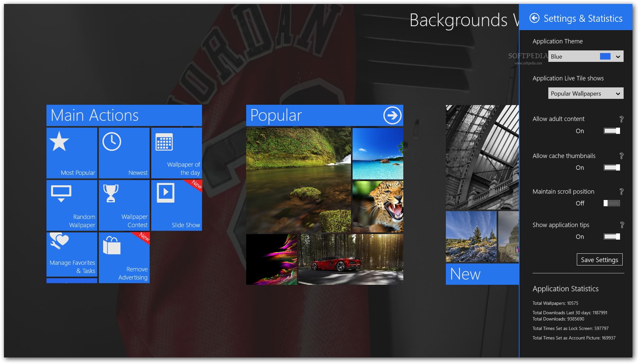The height and width of the screenshot is (364, 639).
Task: Click the Main Actions header
Action: (x=124, y=115)
